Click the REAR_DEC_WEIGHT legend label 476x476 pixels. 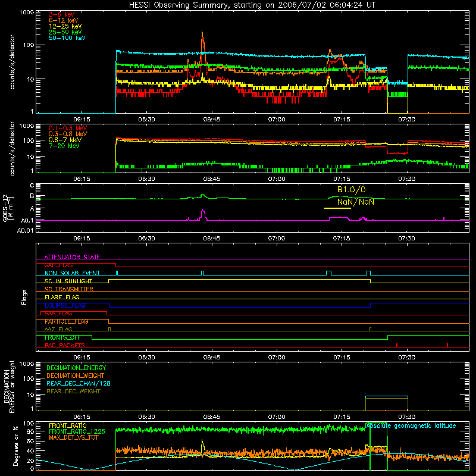click(x=73, y=392)
